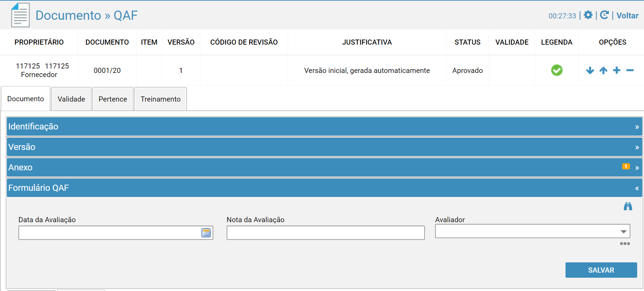The image size is (644, 291).
Task: Click the document page icon beside title
Action: pos(20,15)
